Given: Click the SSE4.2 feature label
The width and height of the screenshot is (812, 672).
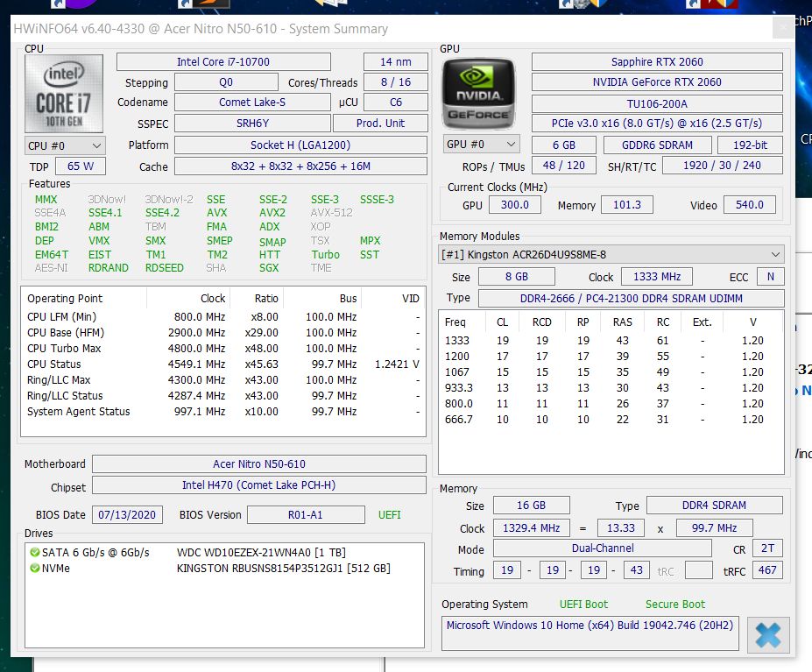Looking at the screenshot, I should 162,213.
